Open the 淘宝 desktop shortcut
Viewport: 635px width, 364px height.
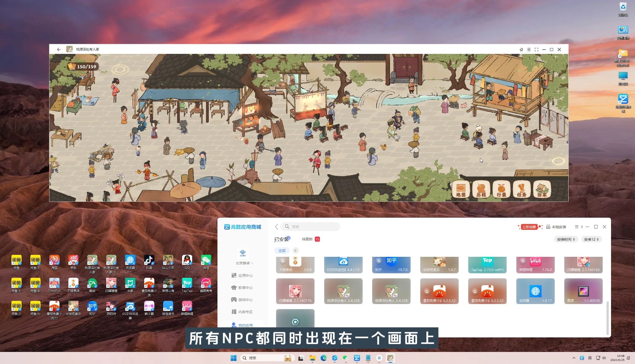tap(54, 262)
